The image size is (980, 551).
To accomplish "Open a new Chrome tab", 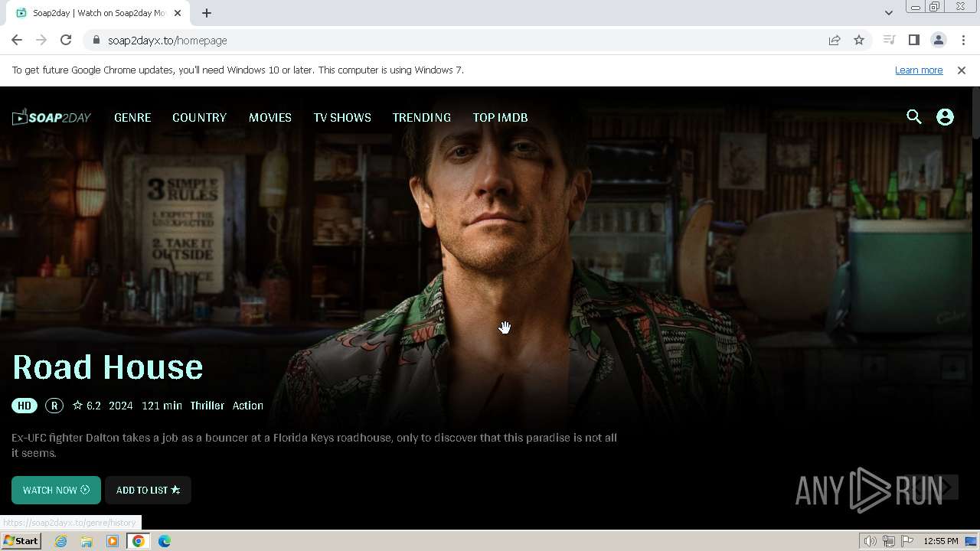I will pyautogui.click(x=207, y=13).
